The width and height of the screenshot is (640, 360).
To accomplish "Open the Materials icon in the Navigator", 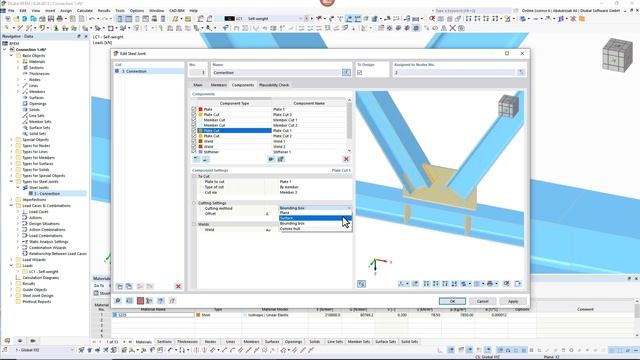I will (25, 62).
